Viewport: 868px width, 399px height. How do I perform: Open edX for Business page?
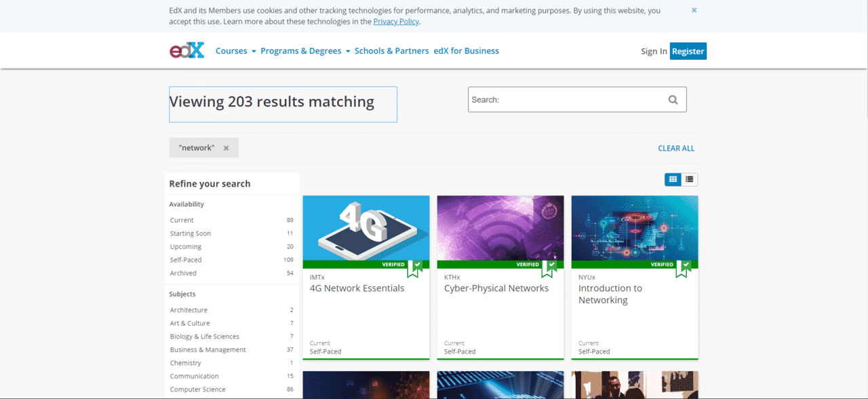click(467, 51)
